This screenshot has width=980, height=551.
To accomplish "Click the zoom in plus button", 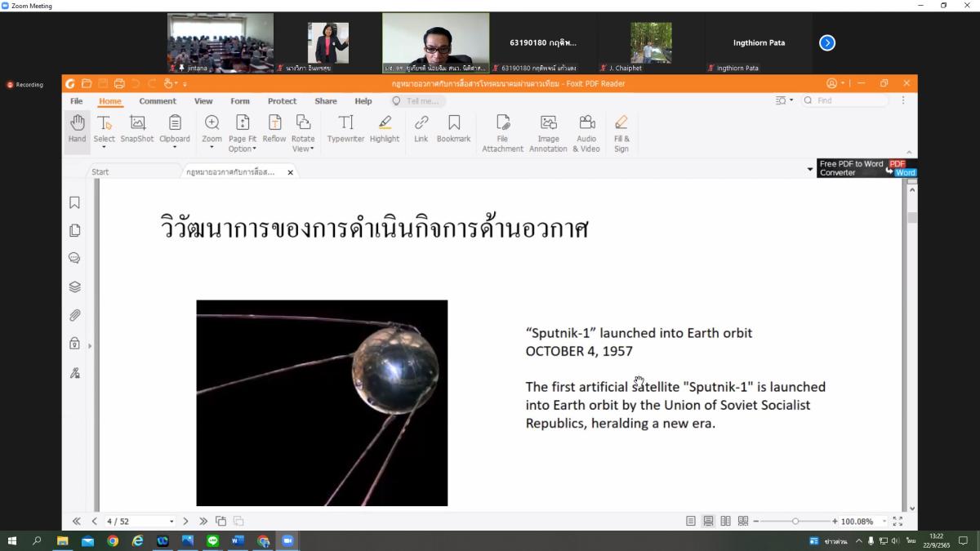I will point(835,521).
